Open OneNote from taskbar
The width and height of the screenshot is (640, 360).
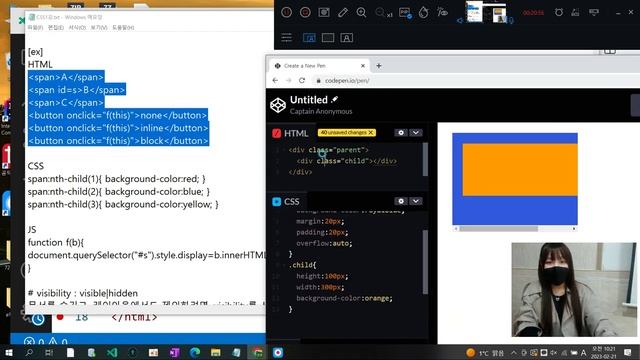click(174, 353)
